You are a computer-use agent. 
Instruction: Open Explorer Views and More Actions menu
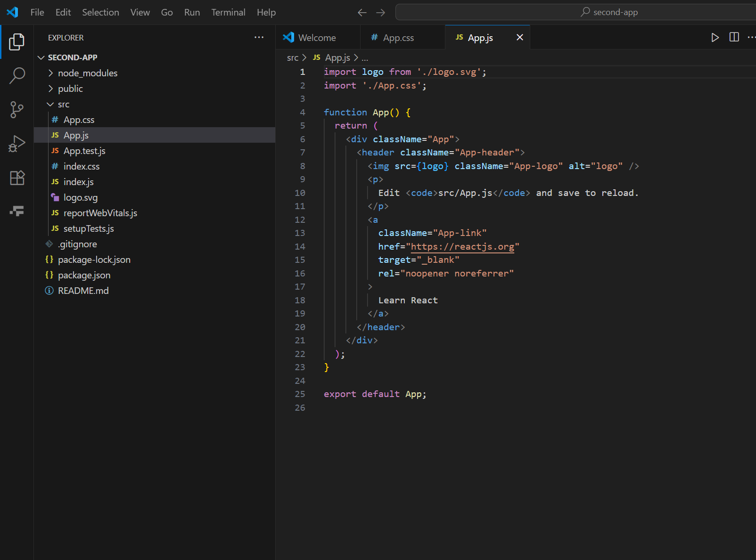tap(259, 37)
